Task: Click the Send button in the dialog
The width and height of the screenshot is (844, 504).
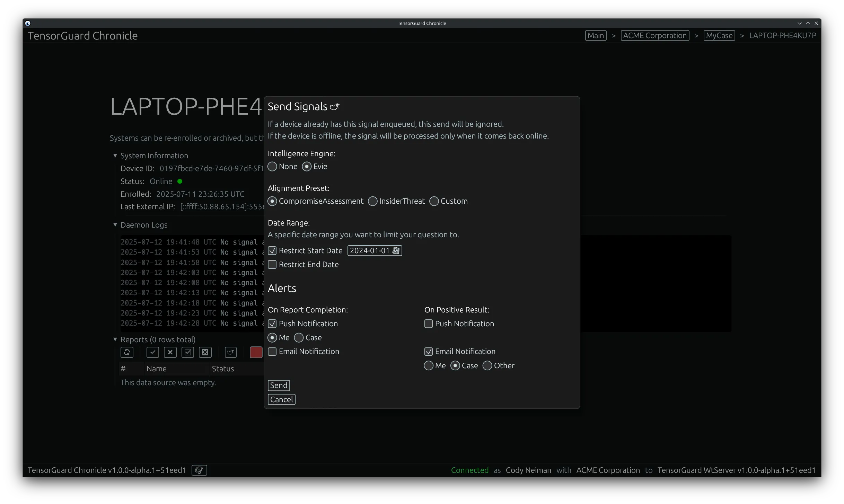Action: (x=279, y=385)
